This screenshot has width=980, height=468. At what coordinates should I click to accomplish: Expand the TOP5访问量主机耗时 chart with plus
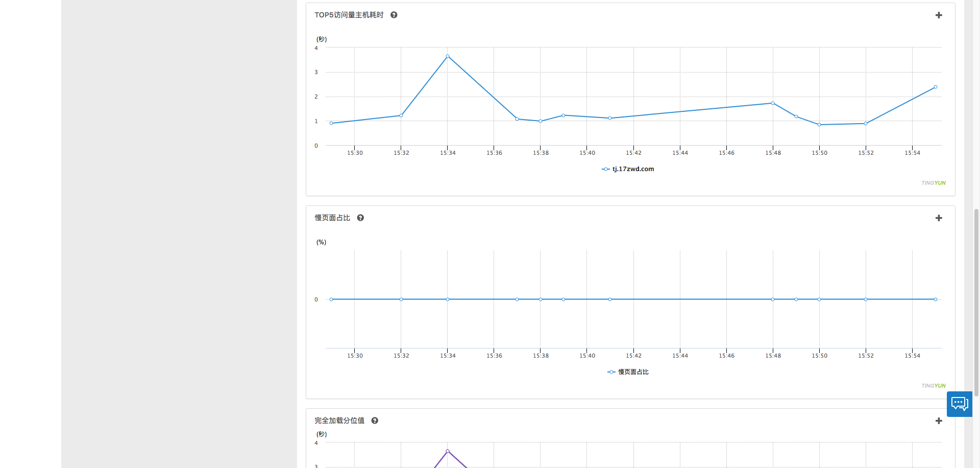click(938, 15)
